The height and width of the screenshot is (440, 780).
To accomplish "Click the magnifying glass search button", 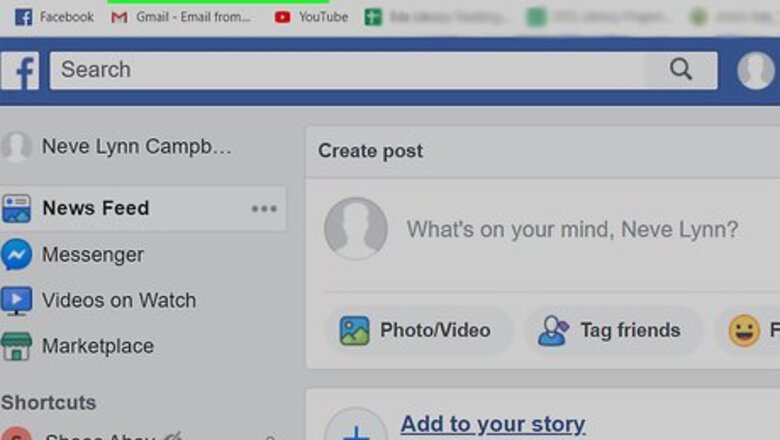I will tap(681, 70).
